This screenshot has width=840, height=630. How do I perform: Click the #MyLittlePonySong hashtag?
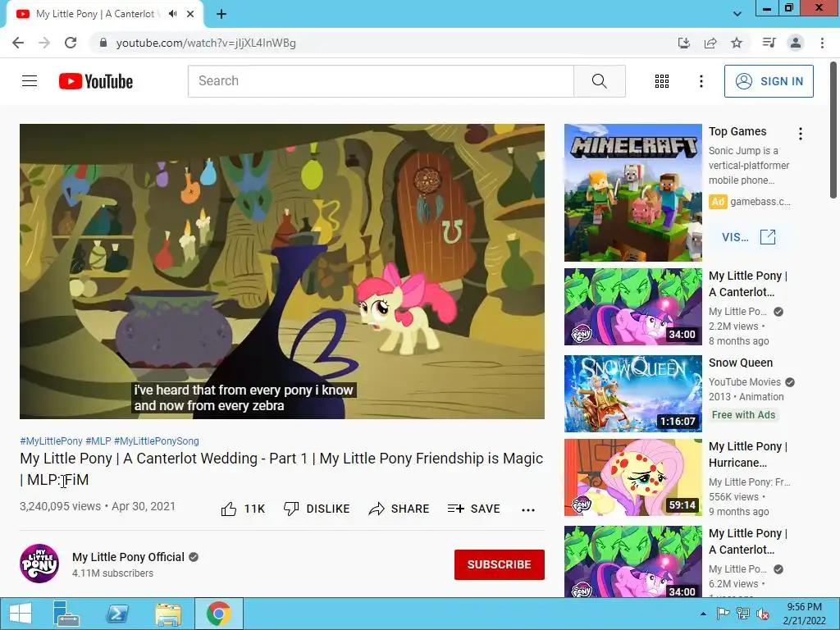[x=157, y=441]
